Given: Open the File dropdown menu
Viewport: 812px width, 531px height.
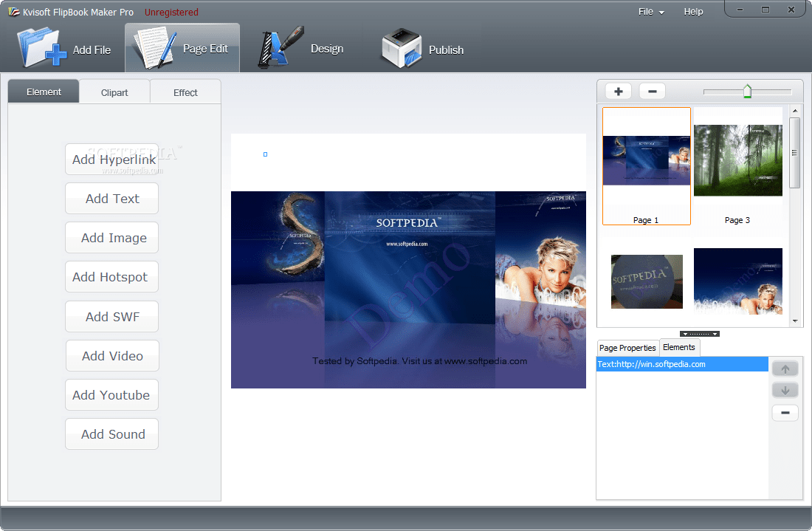Looking at the screenshot, I should (648, 11).
